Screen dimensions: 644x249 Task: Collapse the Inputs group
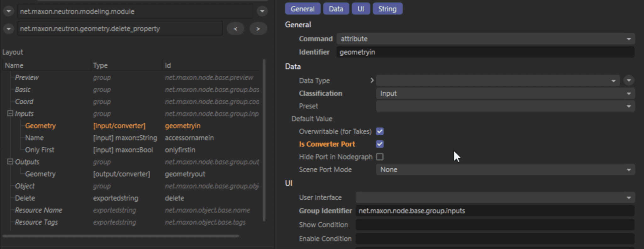coord(10,113)
